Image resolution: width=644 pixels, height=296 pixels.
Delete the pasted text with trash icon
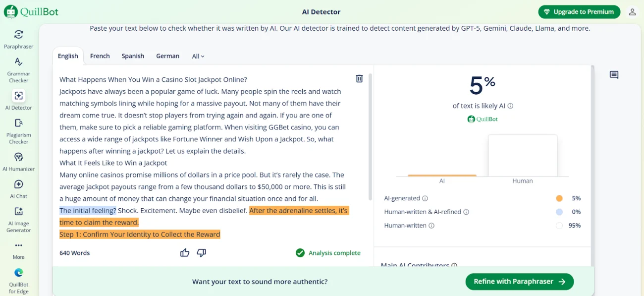click(360, 78)
